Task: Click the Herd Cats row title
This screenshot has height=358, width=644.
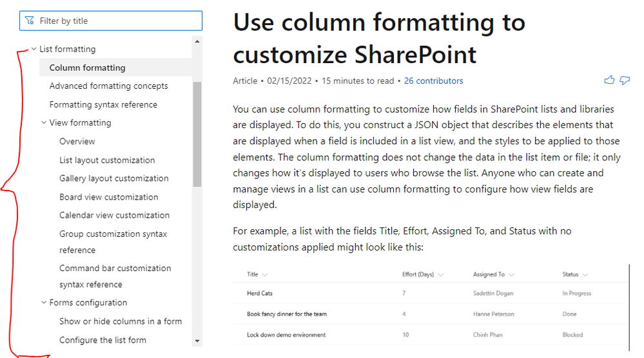Action: pos(260,293)
